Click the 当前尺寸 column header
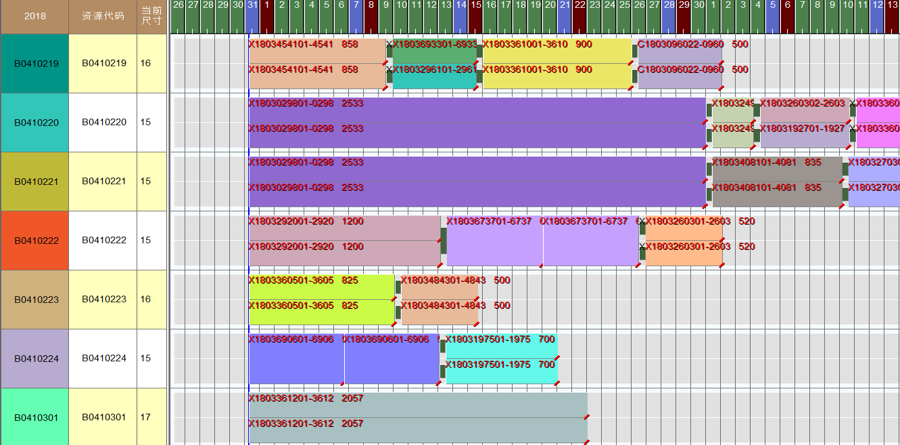This screenshot has height=445, width=900. point(152,16)
